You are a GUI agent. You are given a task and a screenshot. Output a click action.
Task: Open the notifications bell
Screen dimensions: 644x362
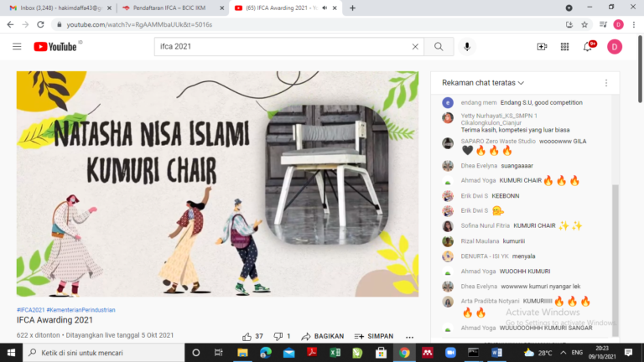pyautogui.click(x=588, y=47)
